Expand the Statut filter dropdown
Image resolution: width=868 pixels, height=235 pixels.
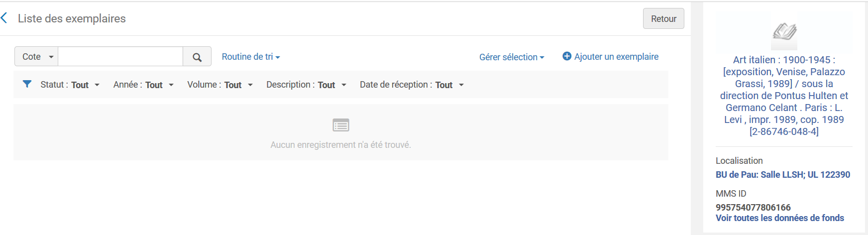pyautogui.click(x=70, y=85)
